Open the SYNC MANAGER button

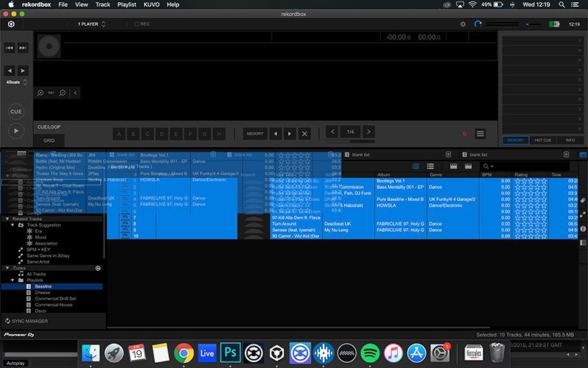26,321
